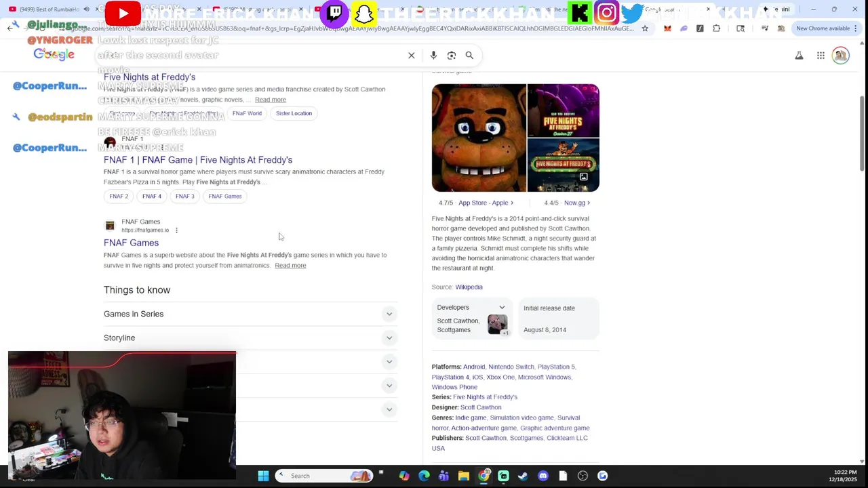Click Read more under FNAF Games snippet

click(x=290, y=266)
